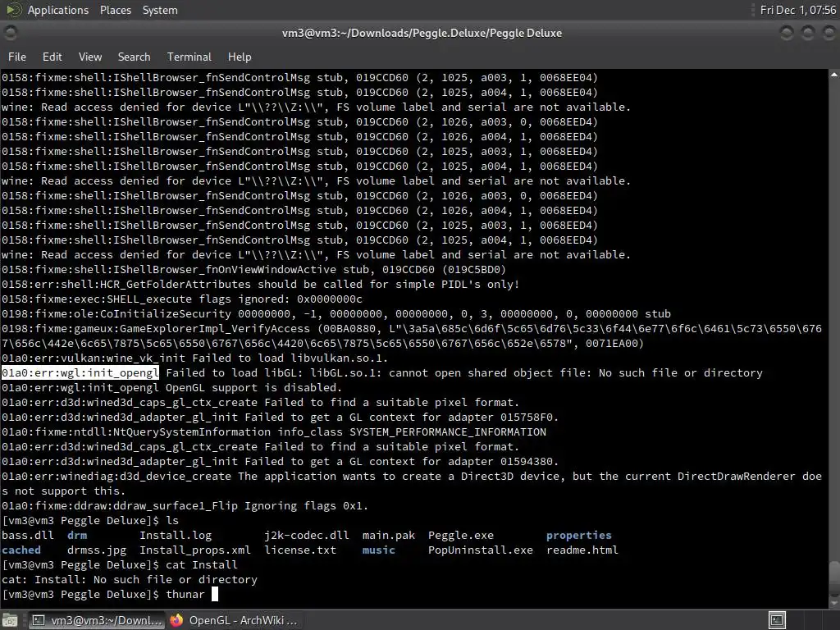The width and height of the screenshot is (840, 630).
Task: Click 'Failed to load libvulkan.so.1' line
Action: tap(194, 358)
